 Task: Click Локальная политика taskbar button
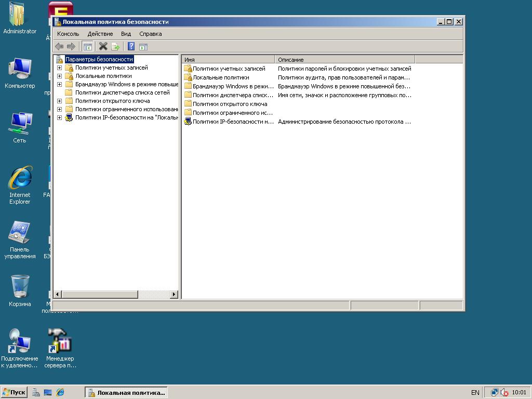click(x=126, y=393)
